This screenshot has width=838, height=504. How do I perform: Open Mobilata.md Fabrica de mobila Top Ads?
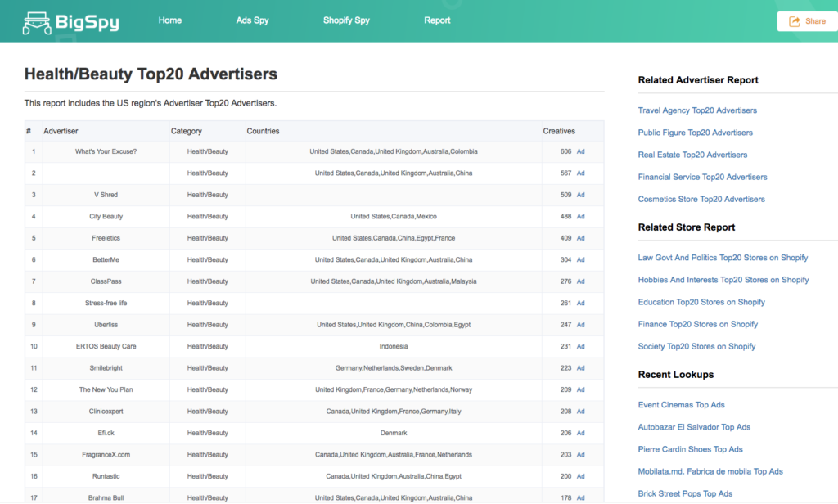click(x=710, y=471)
